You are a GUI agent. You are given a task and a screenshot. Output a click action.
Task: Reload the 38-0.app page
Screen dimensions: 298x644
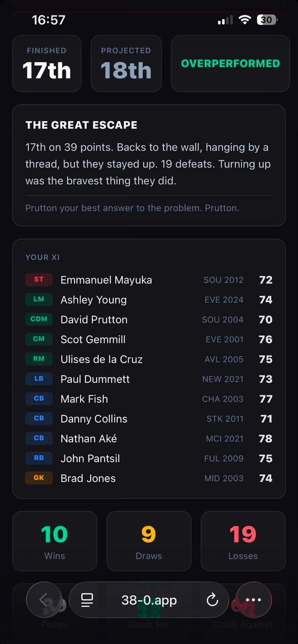(212, 600)
